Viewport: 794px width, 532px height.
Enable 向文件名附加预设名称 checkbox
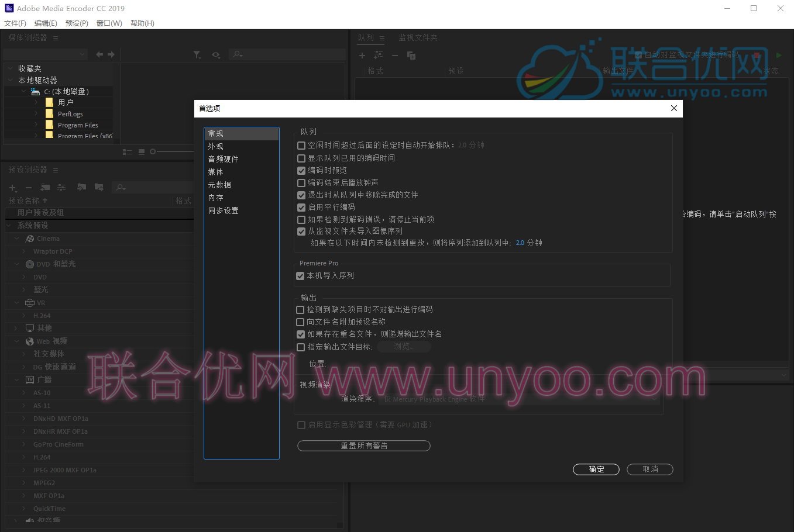click(x=300, y=322)
